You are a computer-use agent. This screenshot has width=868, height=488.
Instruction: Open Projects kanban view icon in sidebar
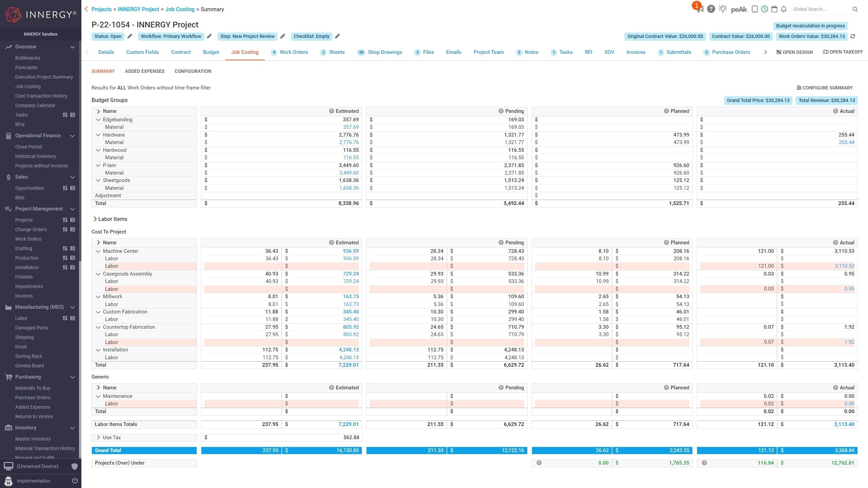coord(65,220)
